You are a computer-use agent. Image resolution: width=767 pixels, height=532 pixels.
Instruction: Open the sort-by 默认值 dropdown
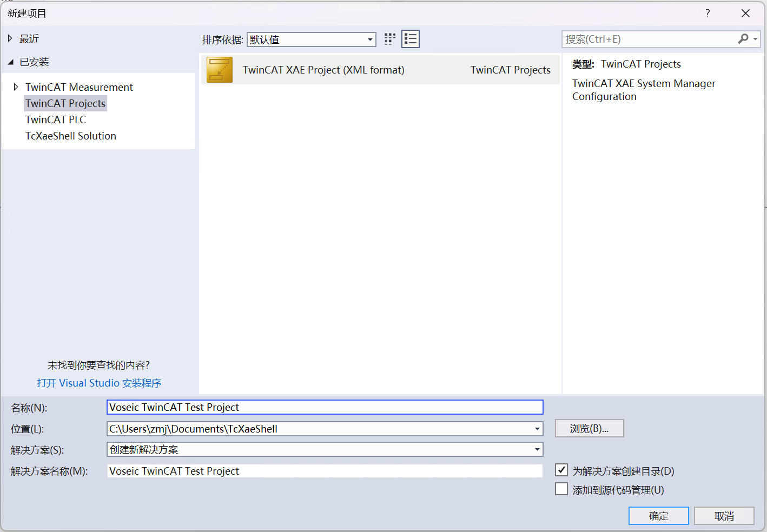[x=312, y=39]
